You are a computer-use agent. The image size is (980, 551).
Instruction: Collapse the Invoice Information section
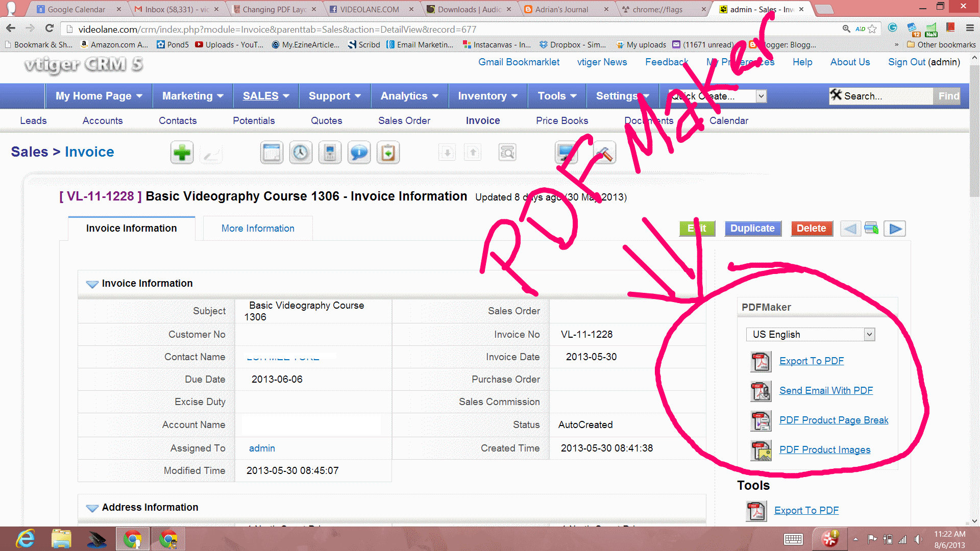point(92,284)
